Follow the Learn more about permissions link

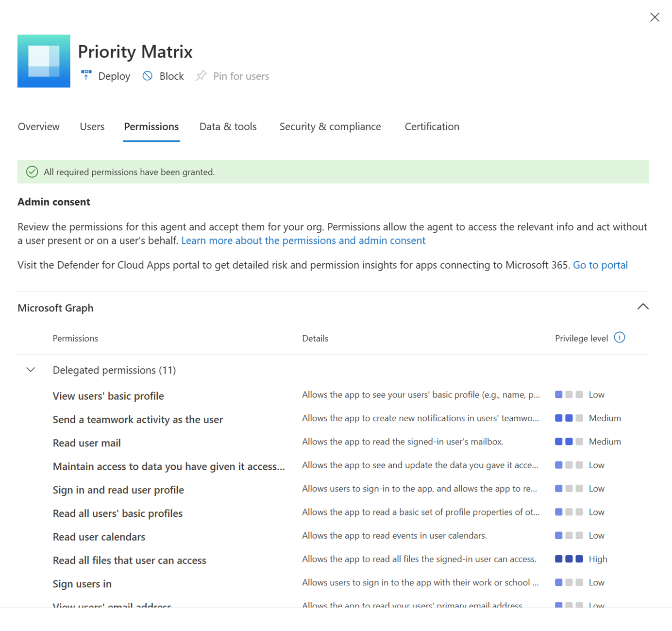coord(303,240)
